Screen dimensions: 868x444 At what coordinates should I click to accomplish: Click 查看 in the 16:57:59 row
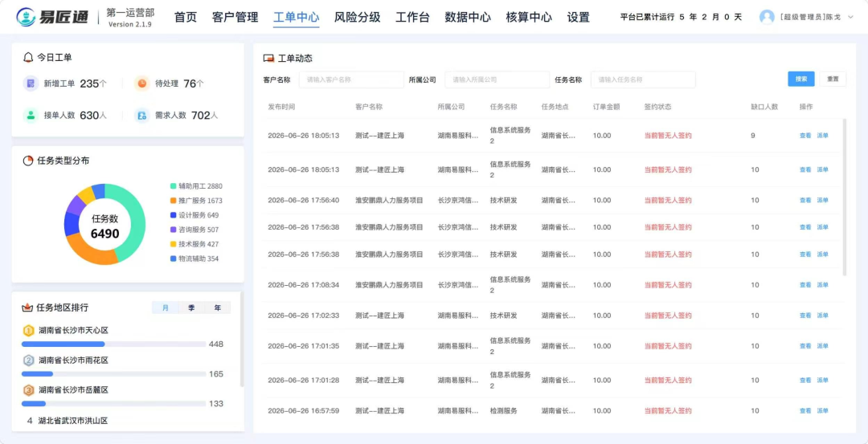[805, 411]
